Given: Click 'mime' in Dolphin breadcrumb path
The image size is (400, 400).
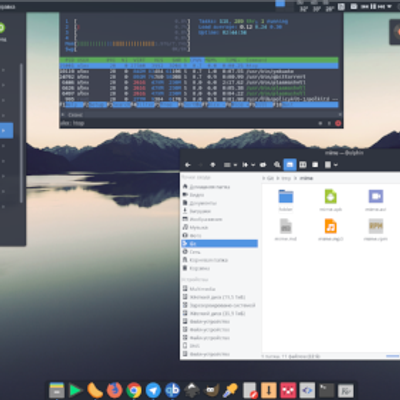Looking at the screenshot, I should point(306,178).
